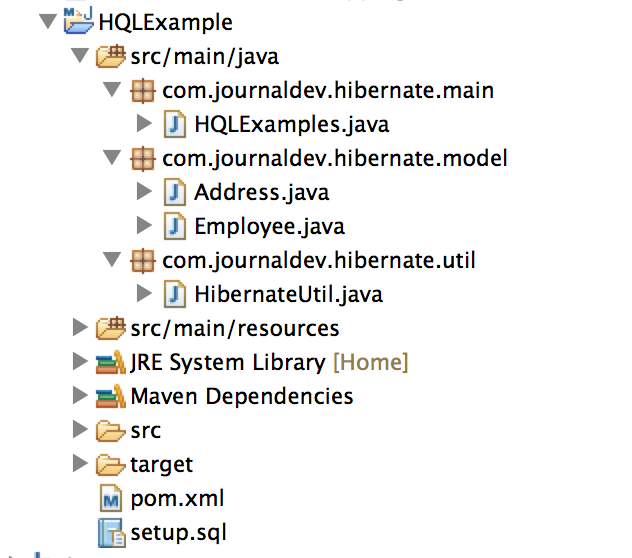Viewport: 632px width, 558px height.
Task: Click the HQLExample Maven project icon
Action: point(79,20)
